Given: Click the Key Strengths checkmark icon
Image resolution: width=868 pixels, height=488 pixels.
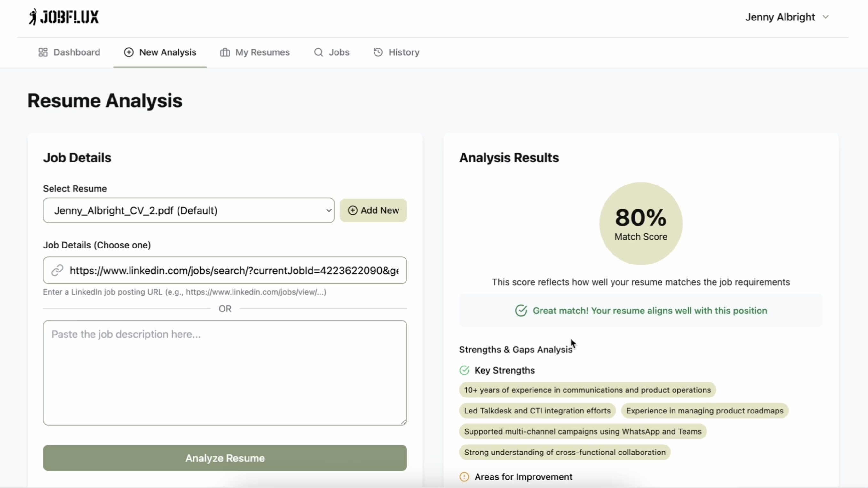Looking at the screenshot, I should [464, 370].
